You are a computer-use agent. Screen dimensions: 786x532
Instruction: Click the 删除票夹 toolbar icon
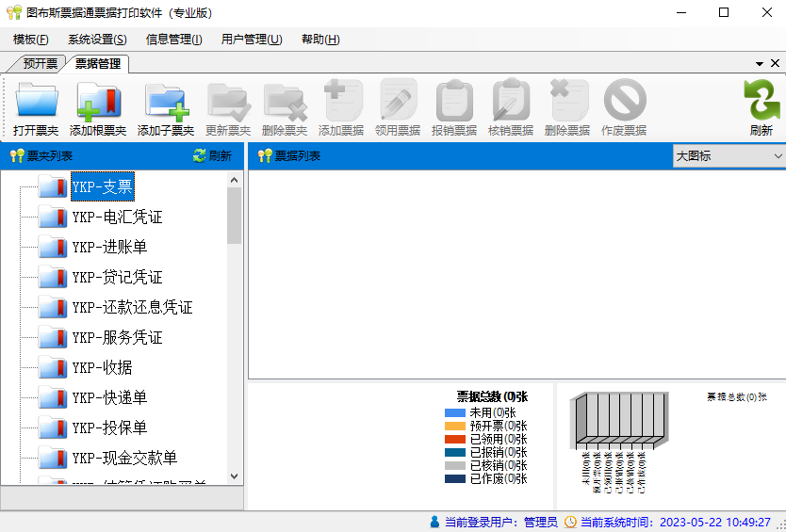click(285, 102)
